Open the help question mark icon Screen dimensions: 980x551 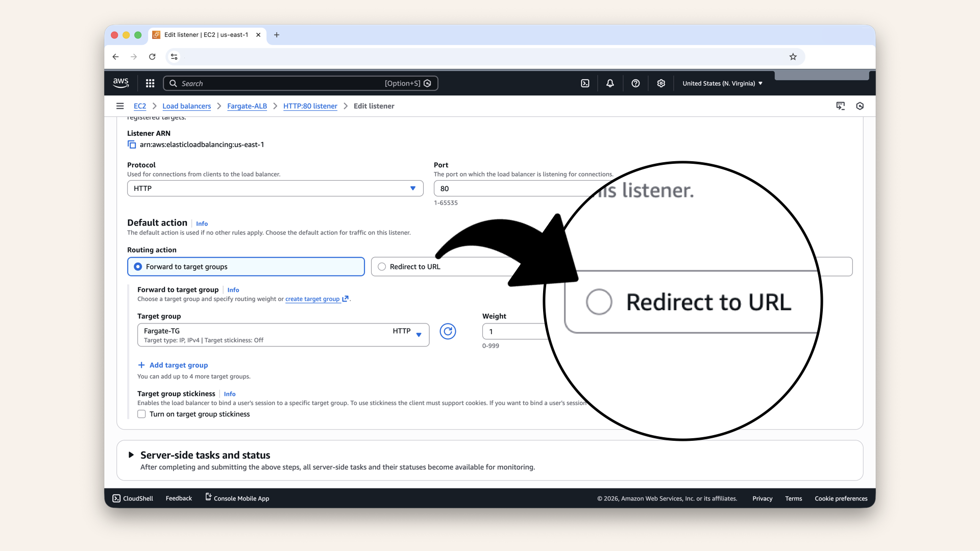(635, 83)
